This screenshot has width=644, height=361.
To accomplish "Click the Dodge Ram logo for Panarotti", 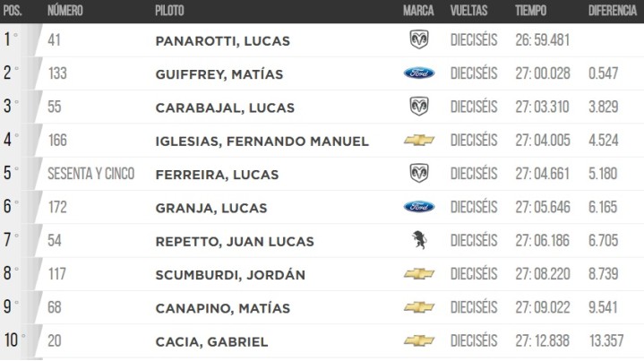I will (x=418, y=40).
